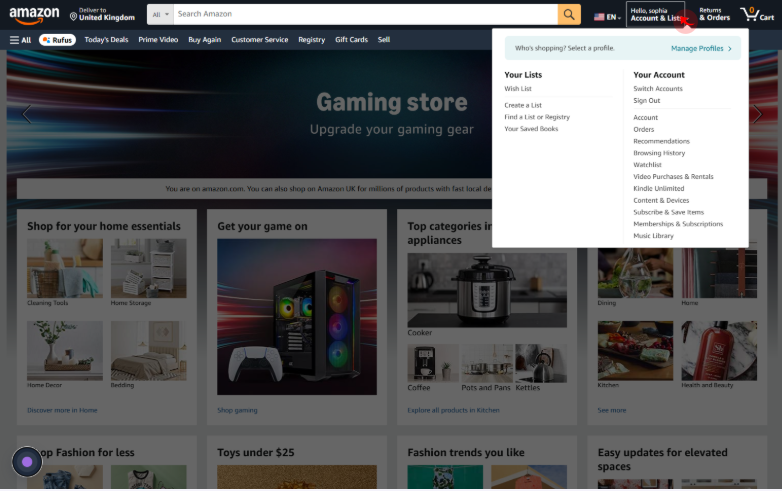Select Find a List or Registry
The height and width of the screenshot is (491, 782).
[x=537, y=117]
